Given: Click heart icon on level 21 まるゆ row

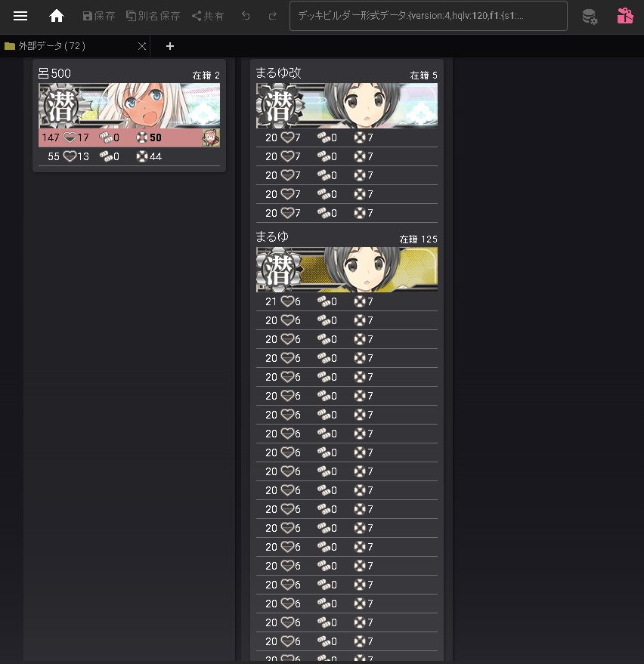Looking at the screenshot, I should (287, 301).
